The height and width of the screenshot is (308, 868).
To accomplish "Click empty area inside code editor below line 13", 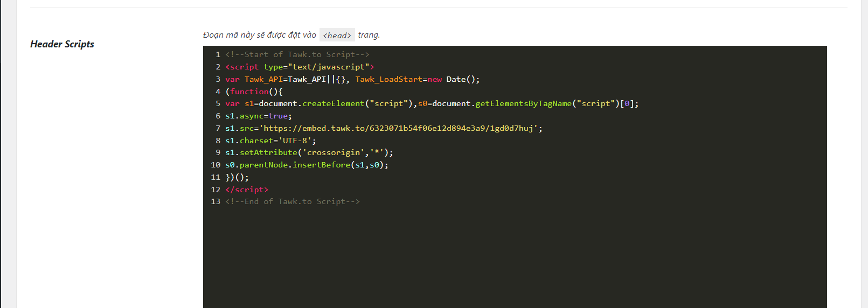I will point(515,258).
